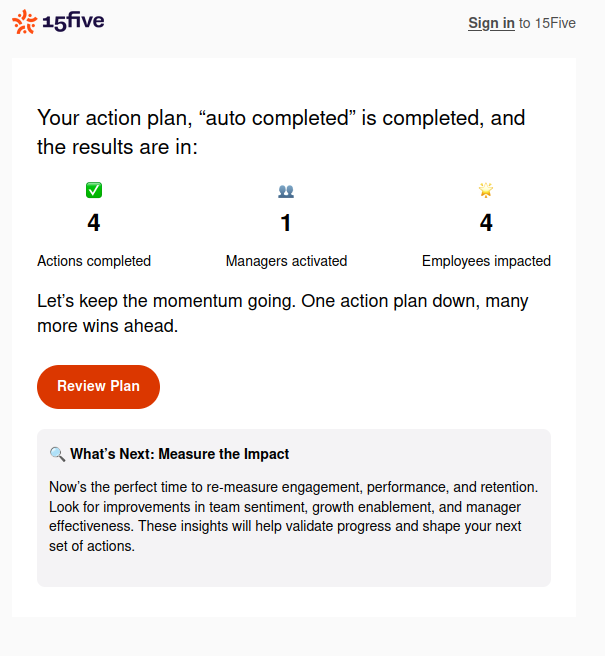Click the glowing star emoji icon
Screen dimensions: 605x656
pos(486,190)
